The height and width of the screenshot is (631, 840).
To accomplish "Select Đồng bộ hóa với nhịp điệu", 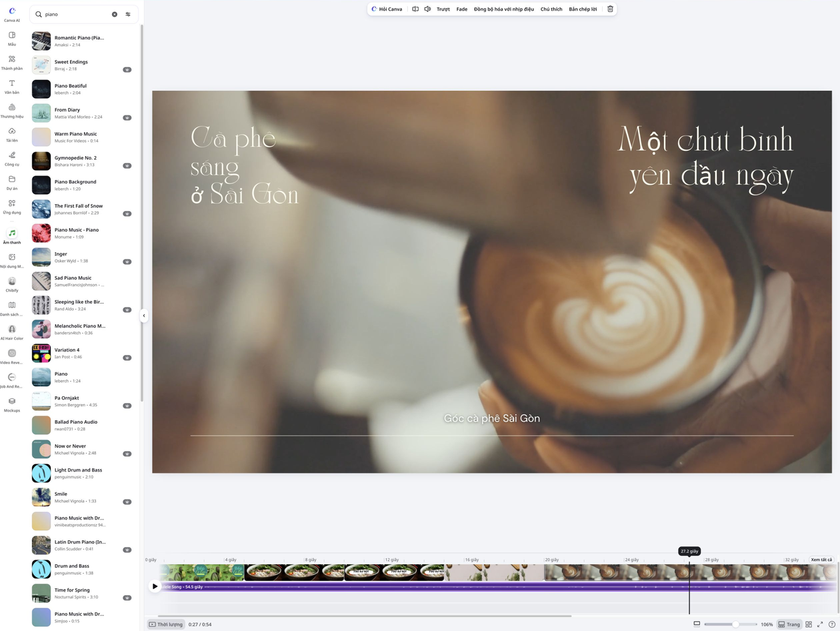I will pyautogui.click(x=504, y=9).
